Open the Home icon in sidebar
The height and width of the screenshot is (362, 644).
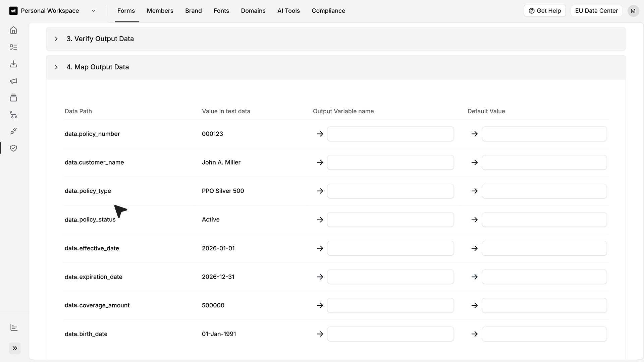coord(13,30)
